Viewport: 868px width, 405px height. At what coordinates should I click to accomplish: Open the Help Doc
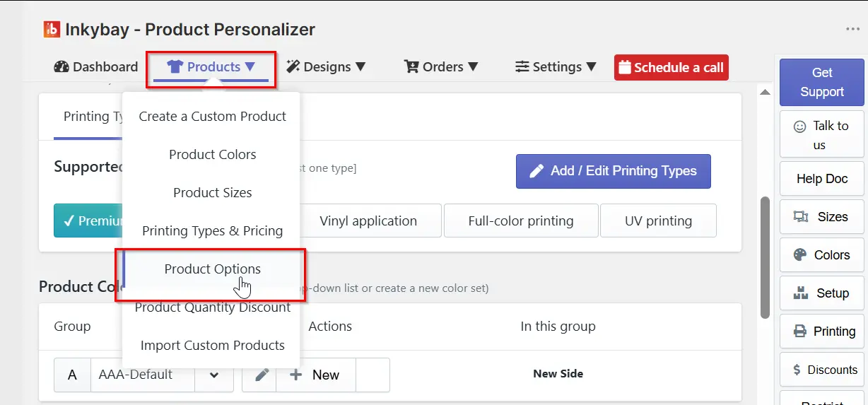coord(822,179)
